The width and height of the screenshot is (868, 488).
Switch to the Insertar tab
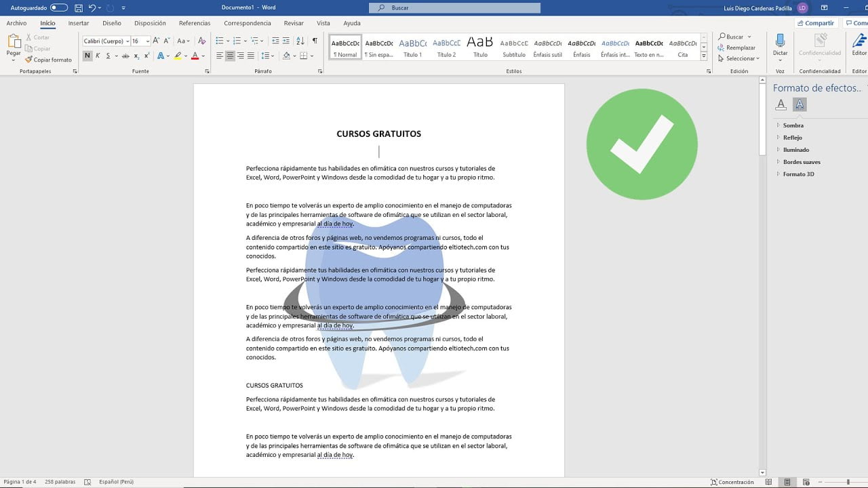pos(79,23)
